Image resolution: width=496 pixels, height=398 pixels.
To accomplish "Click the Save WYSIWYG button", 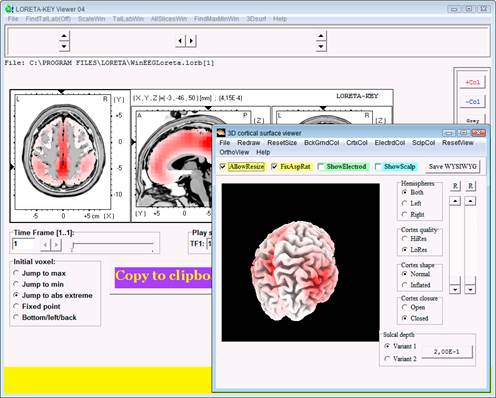I will 453,167.
